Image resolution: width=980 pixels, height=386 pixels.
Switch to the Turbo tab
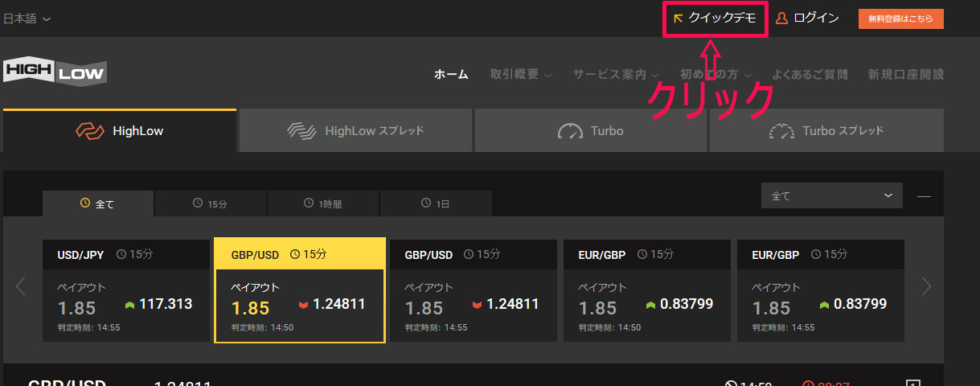tap(591, 130)
